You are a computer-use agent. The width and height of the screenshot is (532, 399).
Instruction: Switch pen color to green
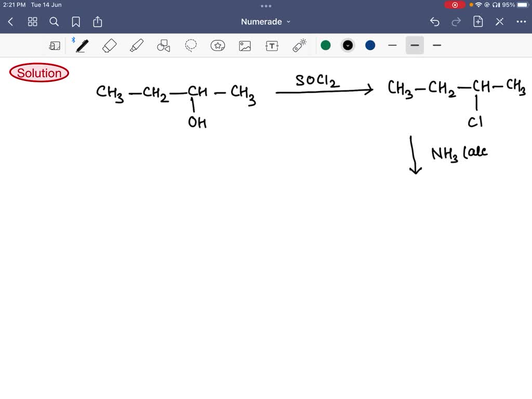326,45
